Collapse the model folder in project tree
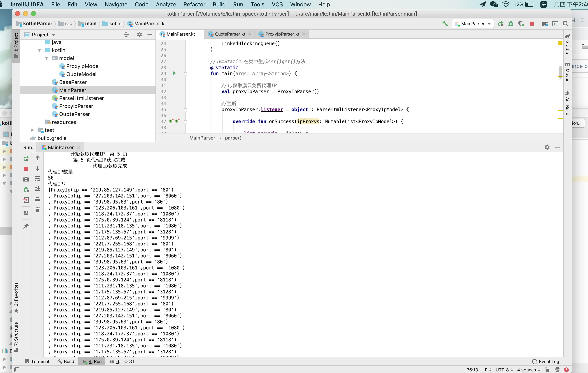The width and height of the screenshot is (588, 373). (x=47, y=58)
